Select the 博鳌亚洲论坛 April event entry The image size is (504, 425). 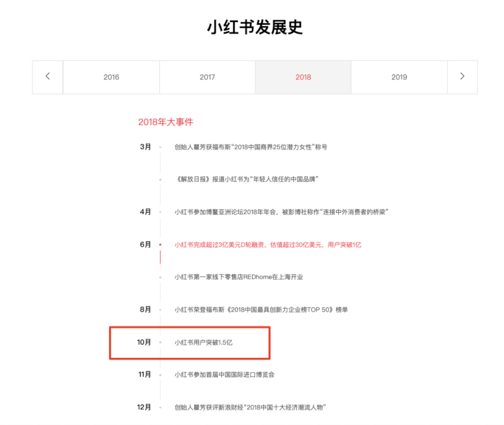click(x=281, y=212)
